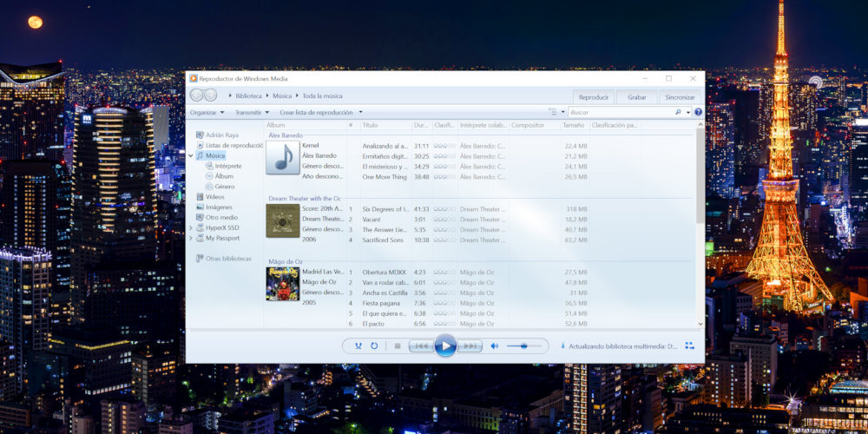Click the Kernel album music note artwork
This screenshot has width=868, height=434.
pos(283,157)
